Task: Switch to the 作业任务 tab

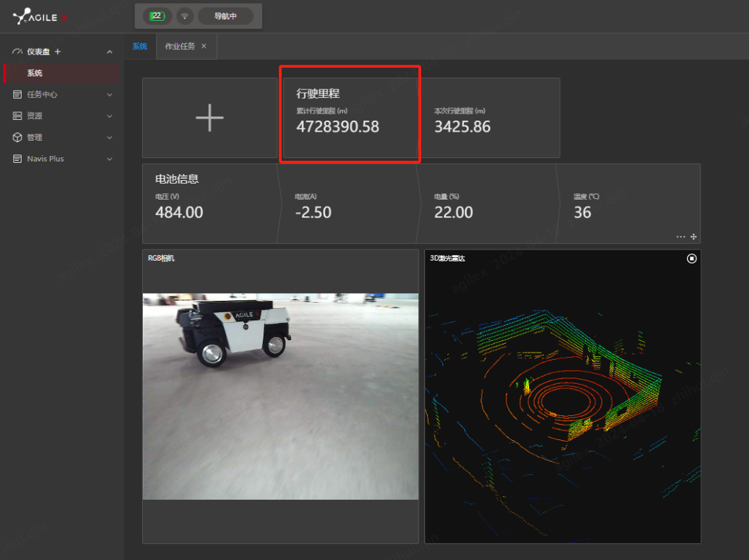Action: pos(180,46)
